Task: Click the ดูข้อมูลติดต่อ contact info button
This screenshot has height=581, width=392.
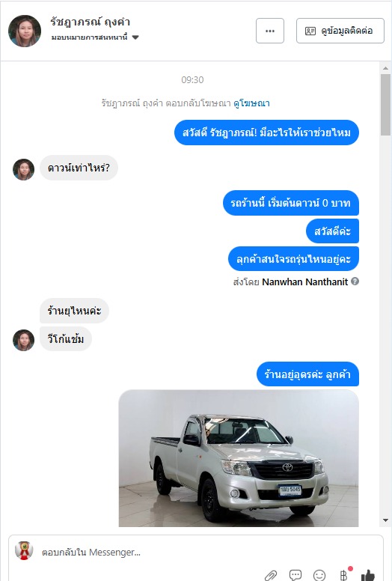Action: click(x=340, y=31)
